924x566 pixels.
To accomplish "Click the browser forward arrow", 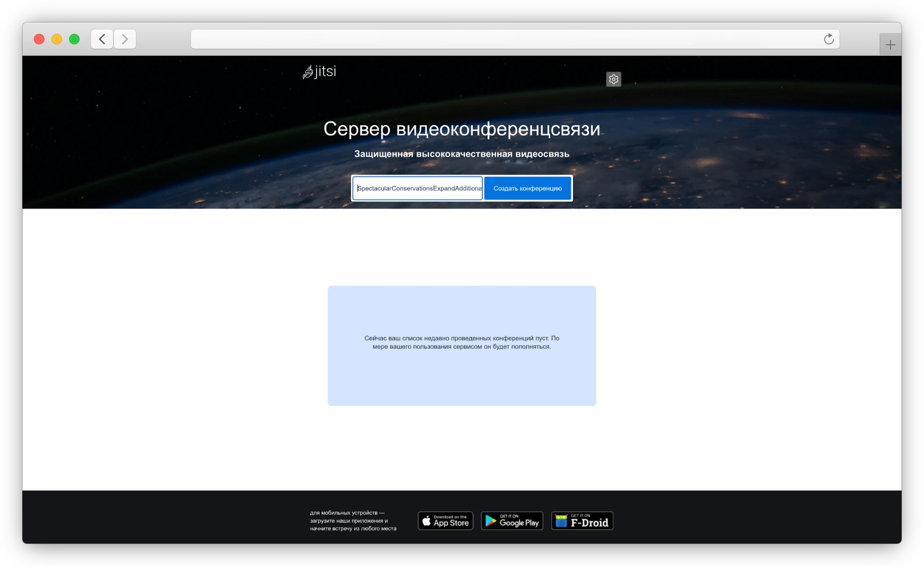I will point(125,39).
